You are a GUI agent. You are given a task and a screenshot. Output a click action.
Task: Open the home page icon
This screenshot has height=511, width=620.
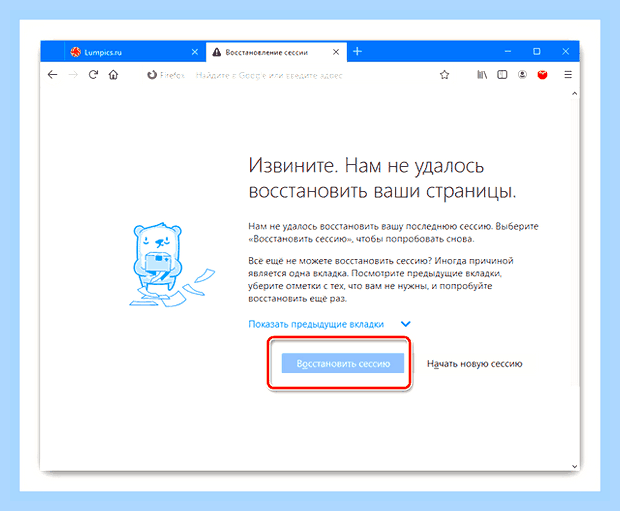113,75
